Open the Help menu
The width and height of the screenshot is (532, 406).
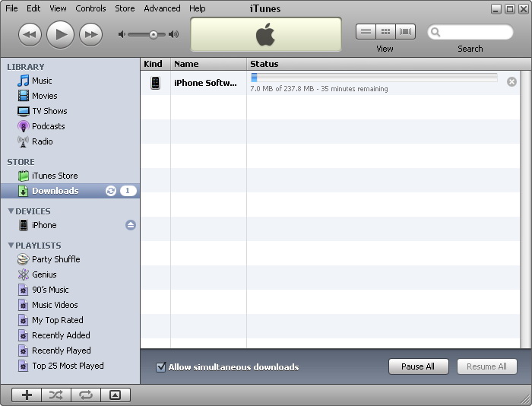click(x=198, y=8)
